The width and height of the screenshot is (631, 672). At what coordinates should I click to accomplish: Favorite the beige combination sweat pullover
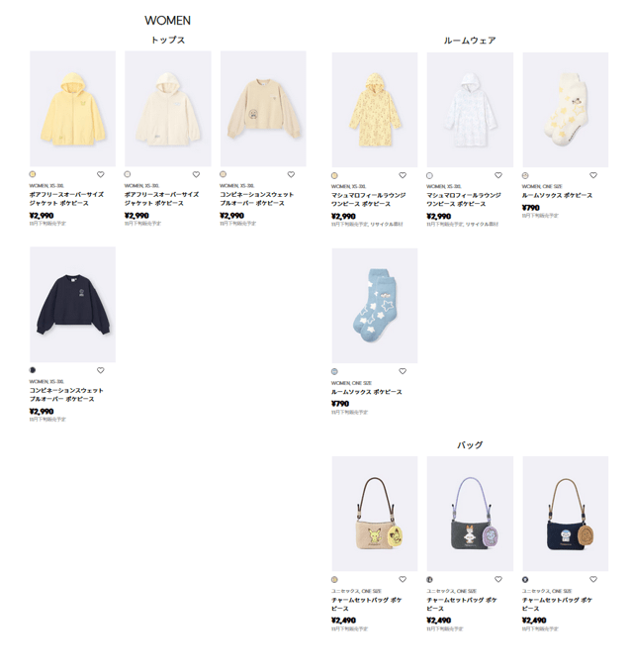pos(292,174)
